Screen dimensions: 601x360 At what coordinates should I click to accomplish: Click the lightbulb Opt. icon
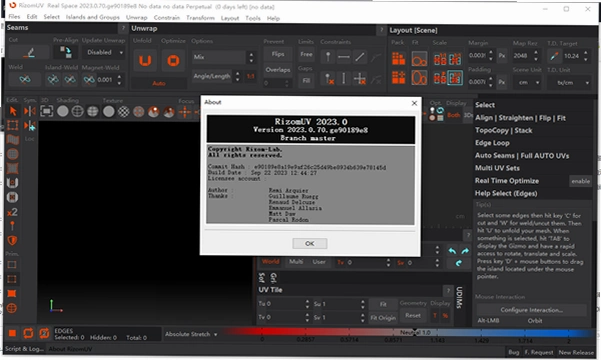(x=432, y=111)
